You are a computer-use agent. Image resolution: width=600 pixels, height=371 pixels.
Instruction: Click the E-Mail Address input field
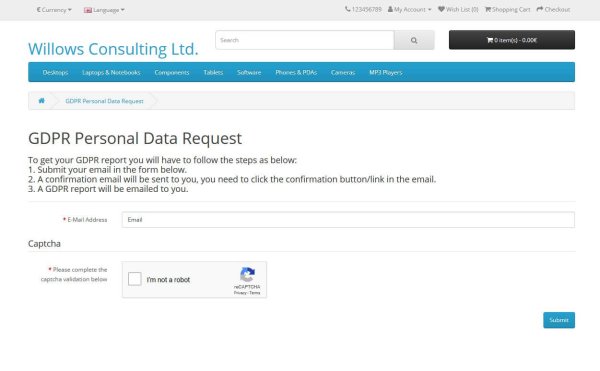pyautogui.click(x=348, y=220)
